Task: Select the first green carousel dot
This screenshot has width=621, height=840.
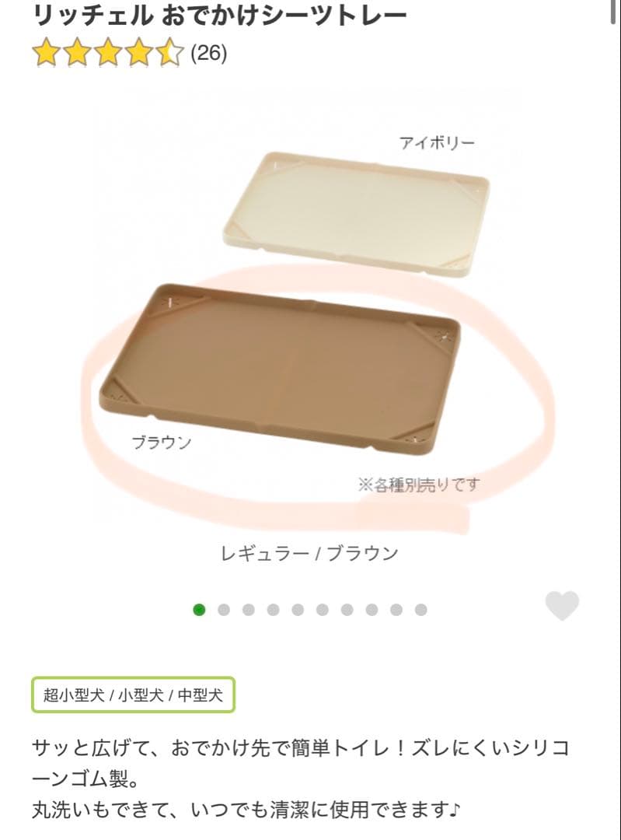Action: click(199, 610)
